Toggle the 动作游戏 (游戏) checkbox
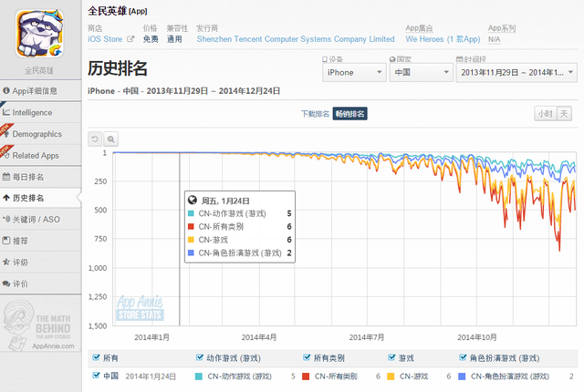This screenshot has height=392, width=584. click(x=200, y=357)
